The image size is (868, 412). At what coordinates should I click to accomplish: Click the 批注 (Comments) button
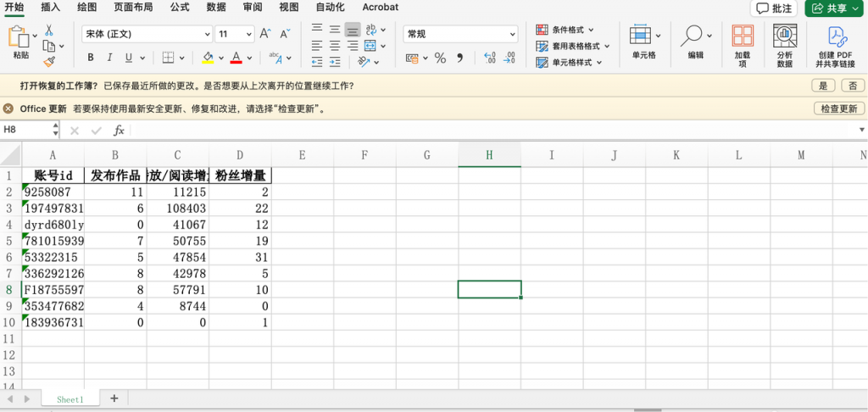coord(773,8)
